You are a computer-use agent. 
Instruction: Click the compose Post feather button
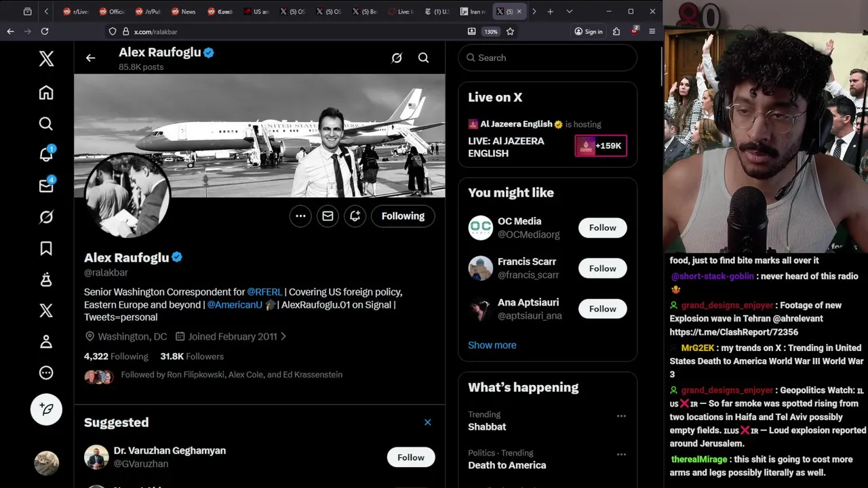(x=46, y=409)
